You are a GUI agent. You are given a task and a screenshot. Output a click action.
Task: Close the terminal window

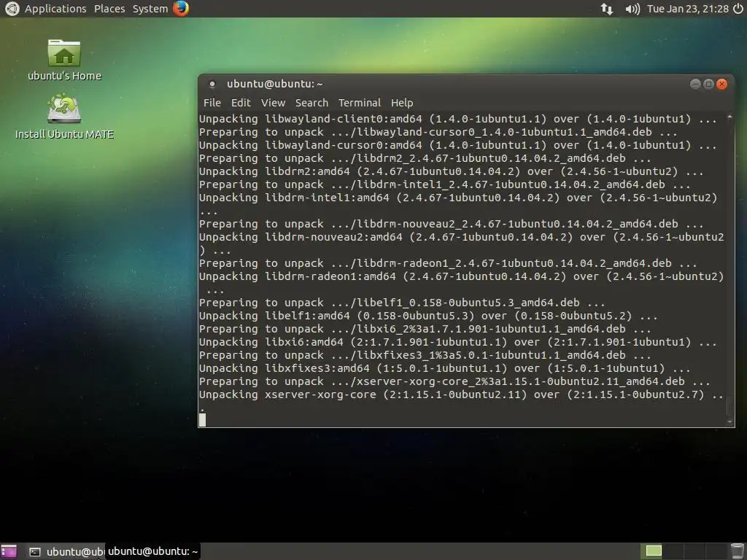point(721,85)
